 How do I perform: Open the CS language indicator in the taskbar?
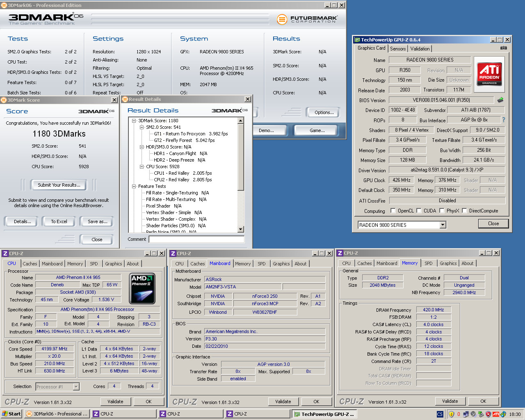(440, 414)
